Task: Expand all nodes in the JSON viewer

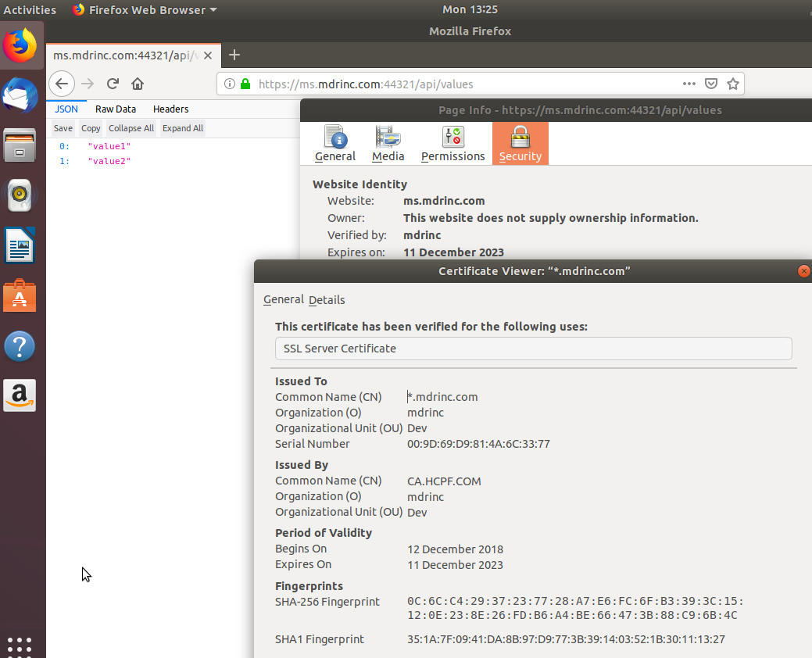Action: pos(182,127)
